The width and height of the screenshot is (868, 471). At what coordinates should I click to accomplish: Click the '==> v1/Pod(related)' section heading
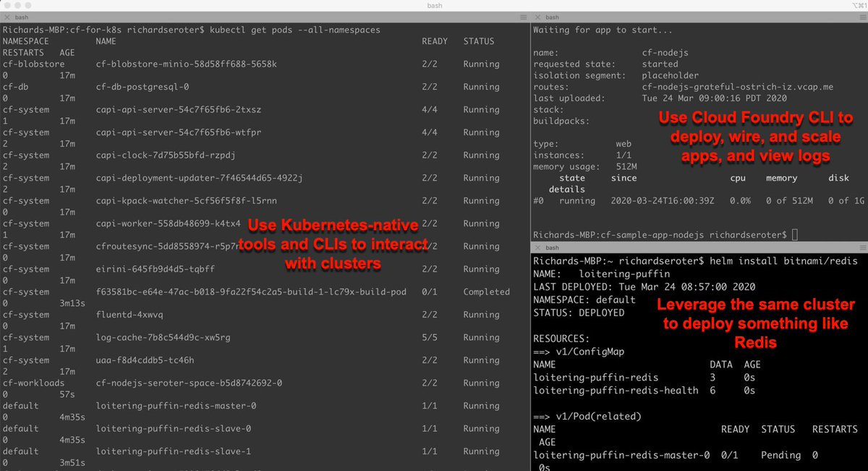click(x=589, y=417)
